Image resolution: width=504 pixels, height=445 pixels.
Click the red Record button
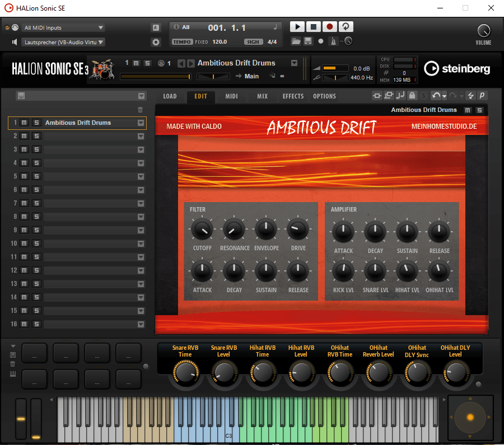coord(329,27)
